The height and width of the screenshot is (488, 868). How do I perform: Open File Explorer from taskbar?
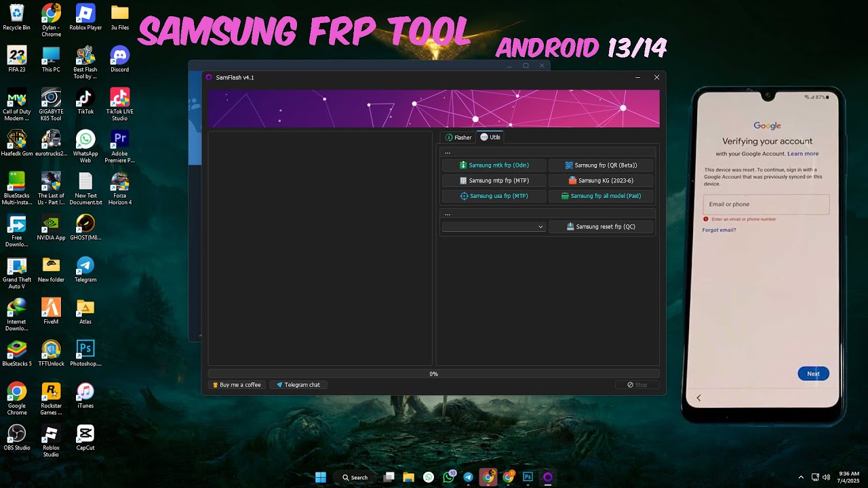[409, 477]
